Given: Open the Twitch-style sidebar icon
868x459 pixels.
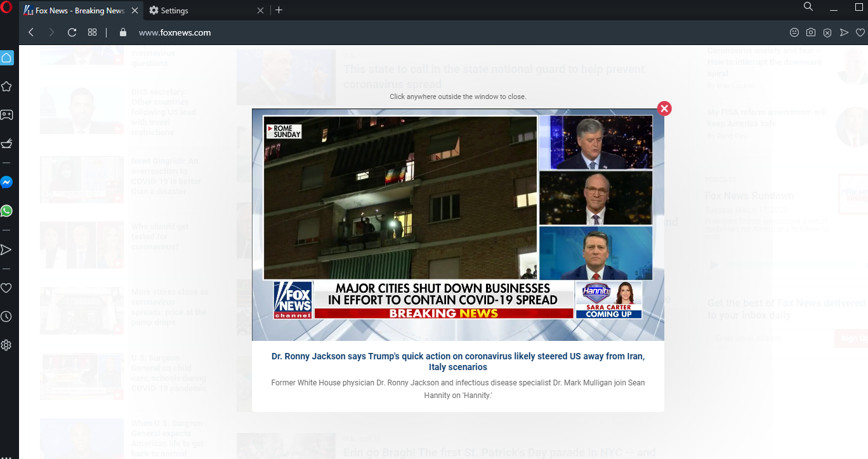Looking at the screenshot, I should 6,143.
